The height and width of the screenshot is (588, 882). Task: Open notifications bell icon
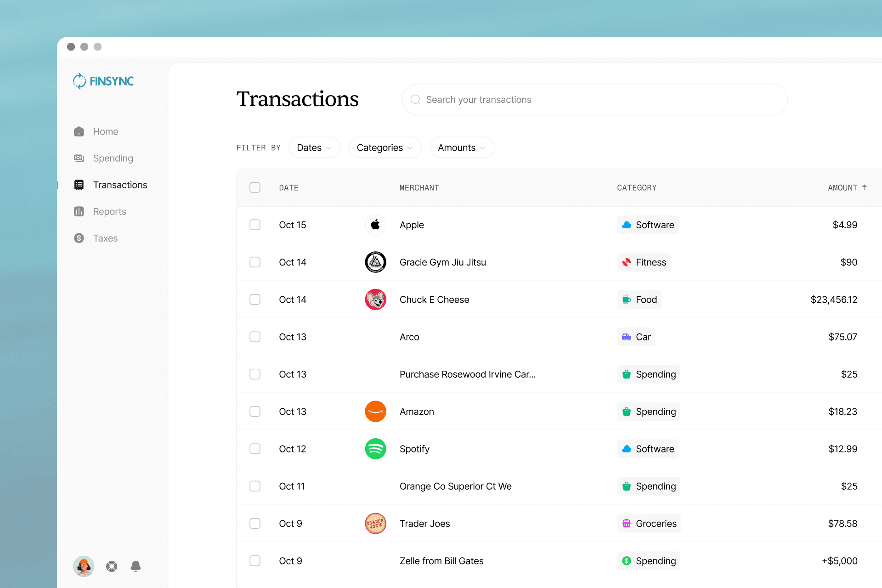click(x=136, y=566)
